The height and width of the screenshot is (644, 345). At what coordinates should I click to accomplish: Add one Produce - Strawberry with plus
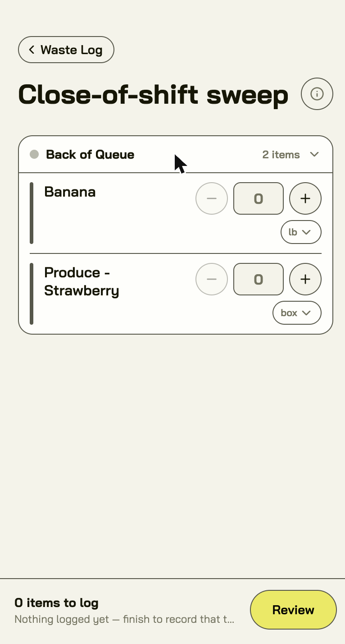pyautogui.click(x=305, y=279)
